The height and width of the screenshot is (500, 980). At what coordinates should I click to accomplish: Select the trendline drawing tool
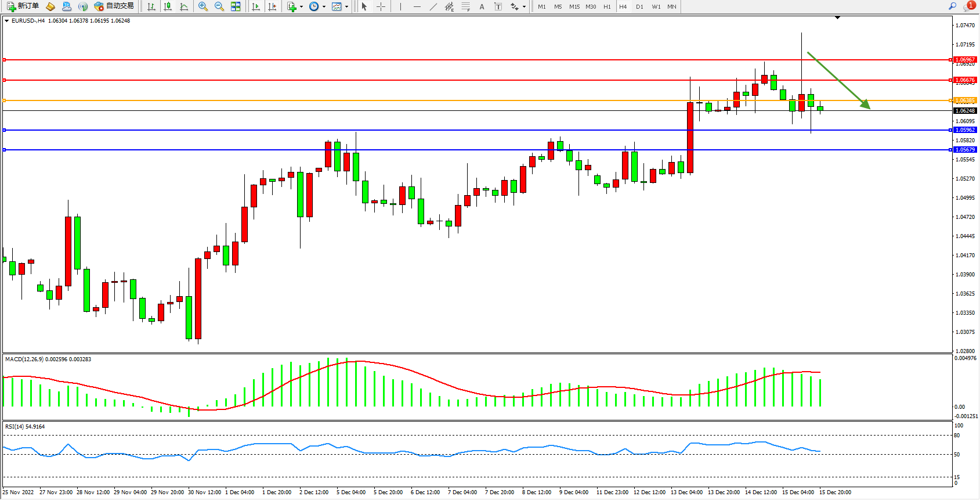(433, 6)
